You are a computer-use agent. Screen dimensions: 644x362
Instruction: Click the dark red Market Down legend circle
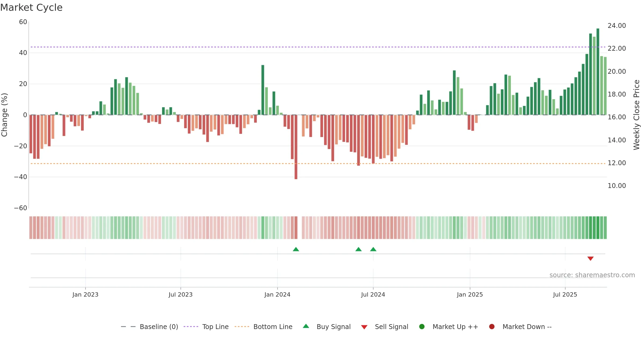pos(492,327)
